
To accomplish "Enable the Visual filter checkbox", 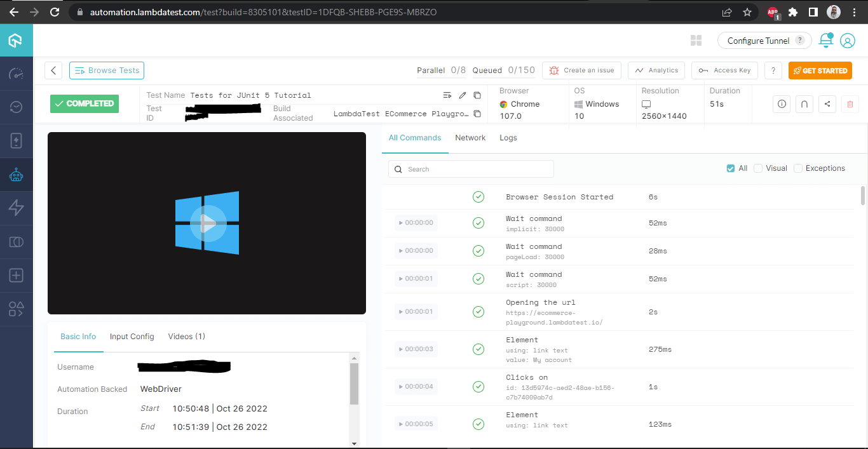I will pyautogui.click(x=758, y=168).
